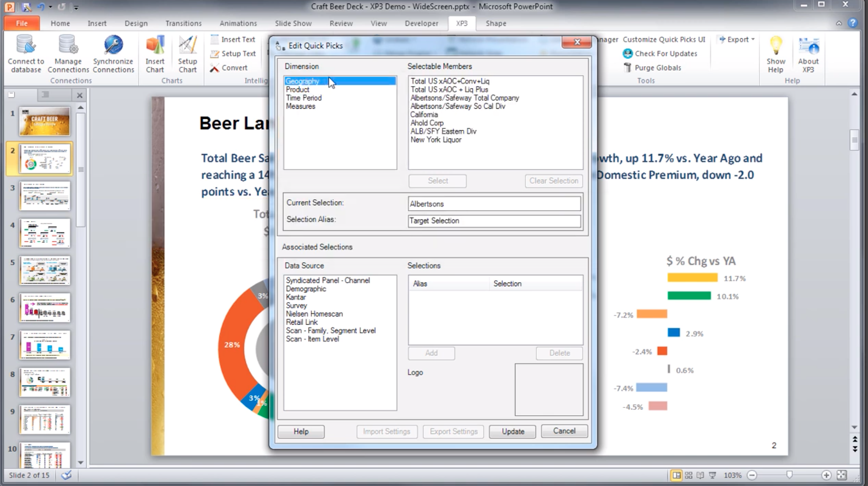Show the Slides tab in thumbnail pane
The image size is (868, 486).
click(x=11, y=95)
